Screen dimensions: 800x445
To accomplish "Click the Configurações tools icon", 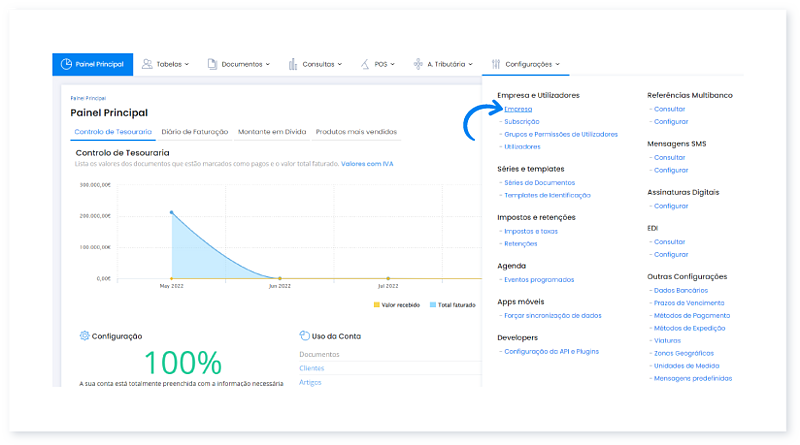I will coord(496,64).
